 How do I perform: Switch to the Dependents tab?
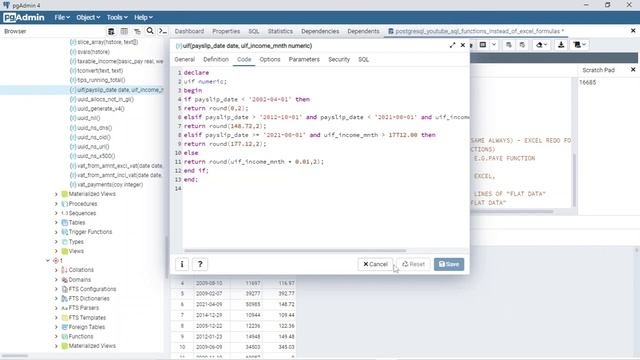click(x=363, y=31)
